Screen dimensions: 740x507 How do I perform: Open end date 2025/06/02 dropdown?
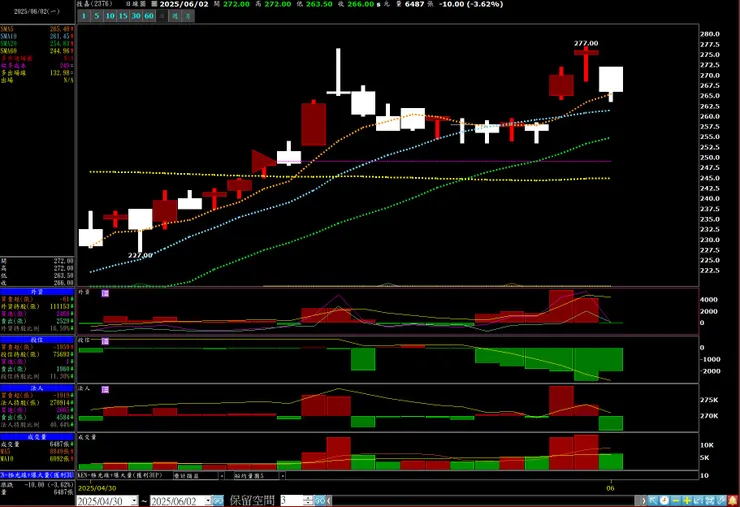click(x=209, y=500)
